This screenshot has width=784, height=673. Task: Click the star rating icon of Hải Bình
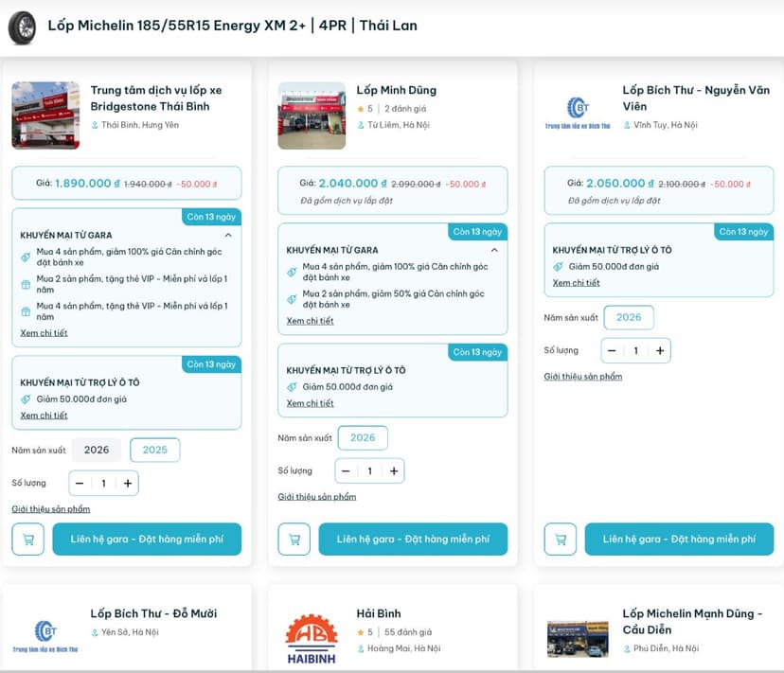361,632
